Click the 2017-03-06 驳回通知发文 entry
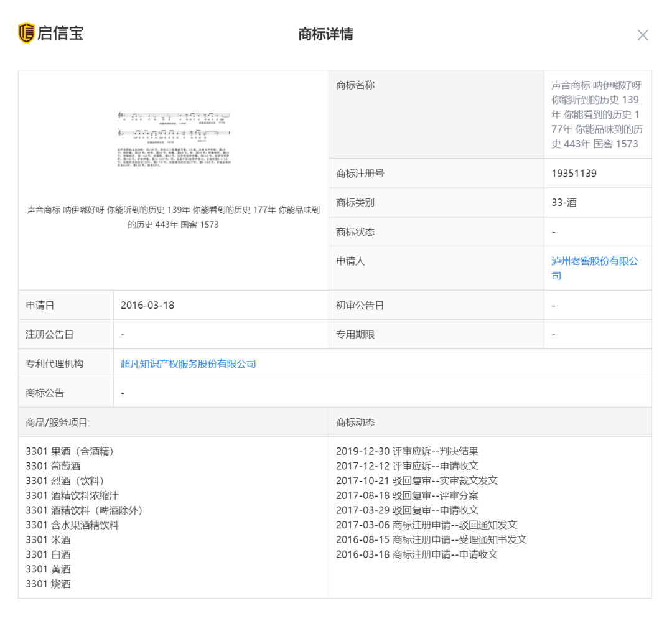Viewport: 672px width, 621px height. click(x=426, y=525)
